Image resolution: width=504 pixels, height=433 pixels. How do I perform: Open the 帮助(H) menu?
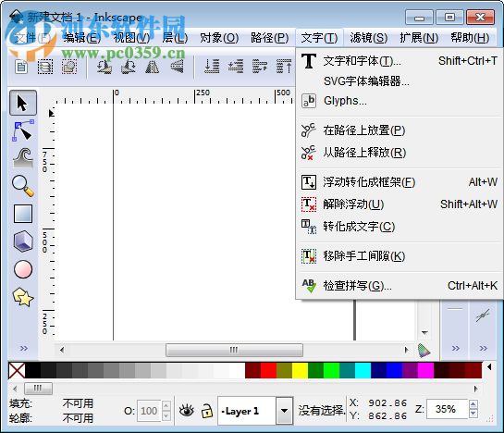470,38
